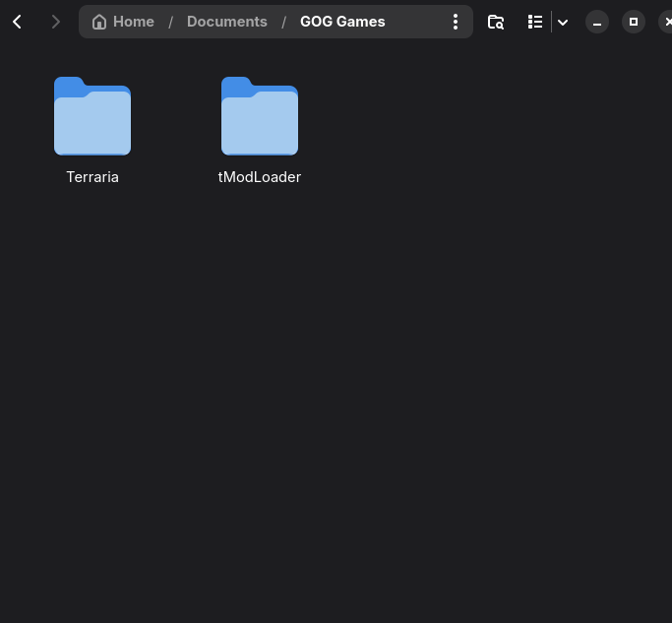The height and width of the screenshot is (623, 672).
Task: Maximize the file manager window
Action: 634,22
